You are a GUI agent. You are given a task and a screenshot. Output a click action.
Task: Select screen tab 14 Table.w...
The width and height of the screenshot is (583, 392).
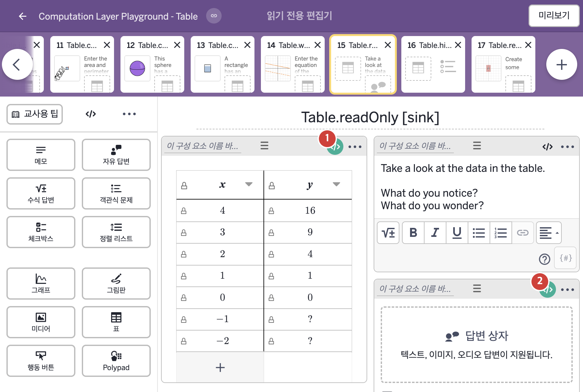coord(293,64)
